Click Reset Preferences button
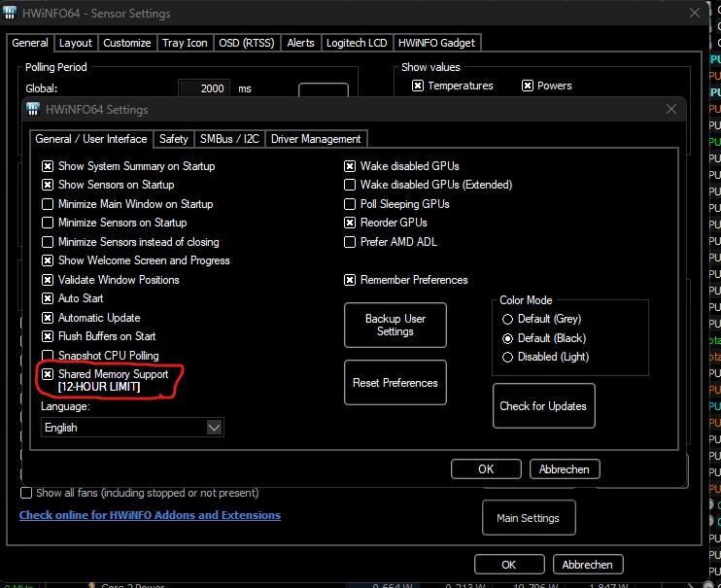Image resolution: width=721 pixels, height=588 pixels. tap(395, 383)
